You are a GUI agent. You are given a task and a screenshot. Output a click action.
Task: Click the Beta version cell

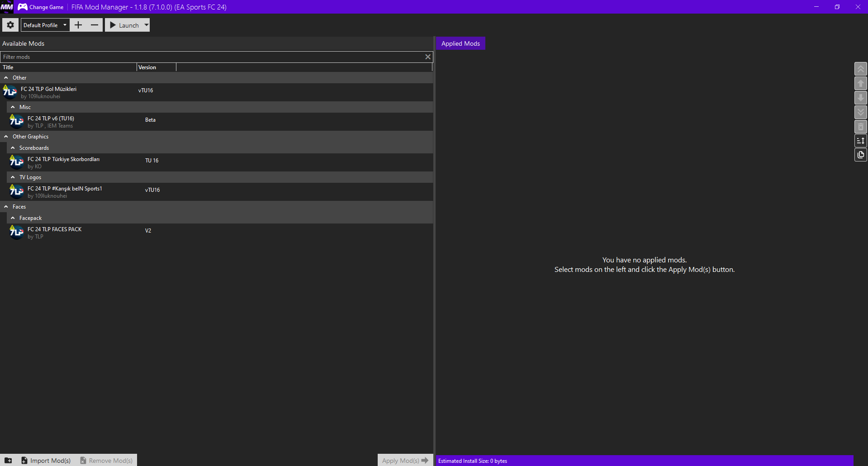click(150, 120)
